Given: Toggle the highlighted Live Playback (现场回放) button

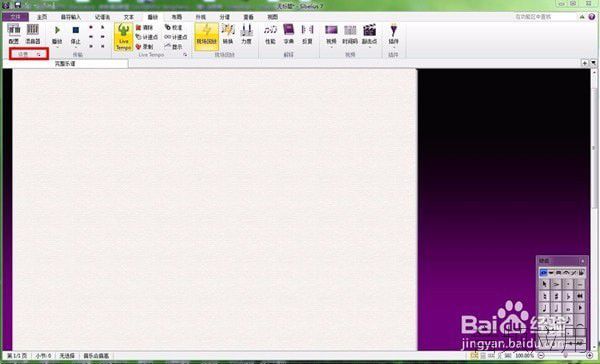Looking at the screenshot, I should tap(207, 36).
